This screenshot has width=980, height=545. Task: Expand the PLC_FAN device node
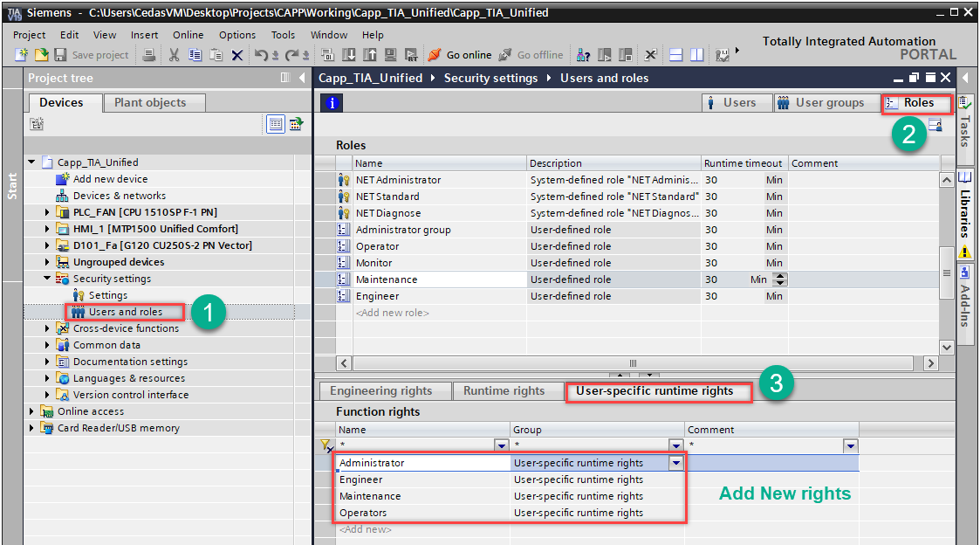(47, 212)
